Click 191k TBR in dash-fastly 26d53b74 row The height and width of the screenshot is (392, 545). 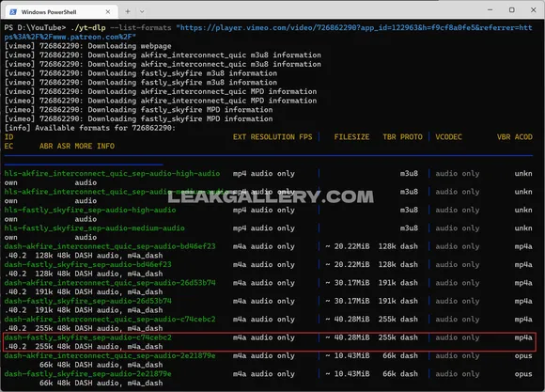pyautogui.click(x=387, y=301)
